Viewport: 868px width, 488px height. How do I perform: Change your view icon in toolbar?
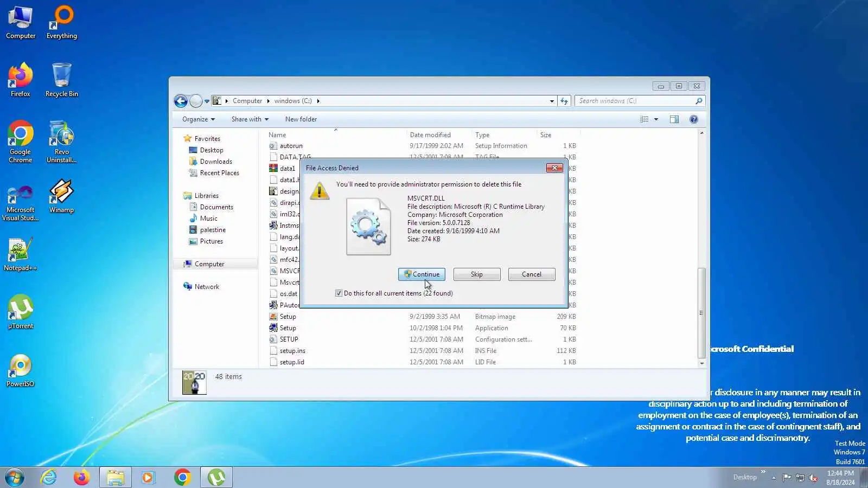644,119
